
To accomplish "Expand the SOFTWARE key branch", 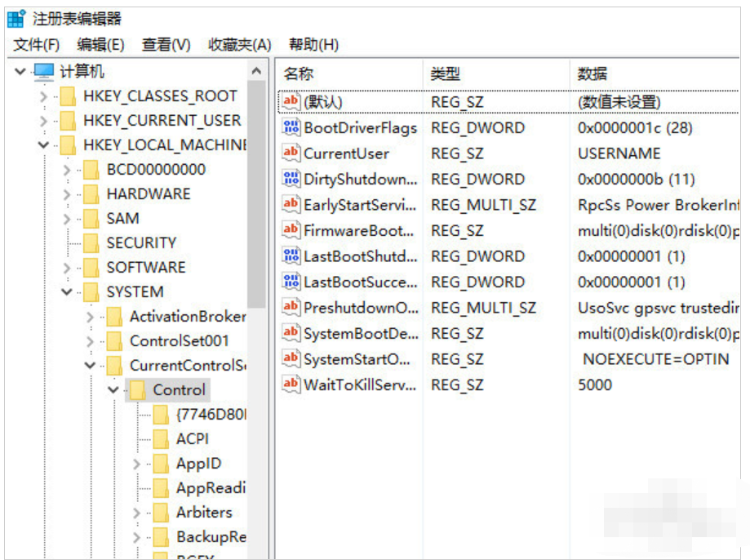I will coord(67,268).
